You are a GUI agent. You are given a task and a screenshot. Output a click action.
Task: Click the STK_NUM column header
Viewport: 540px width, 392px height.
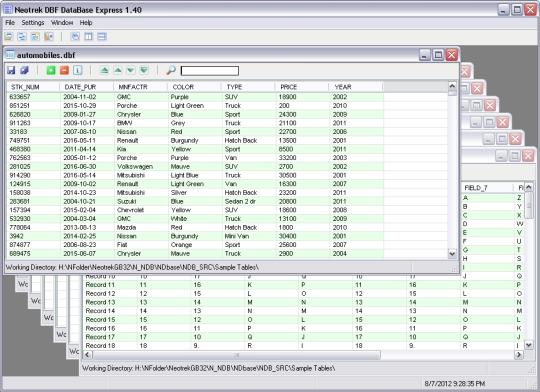click(x=33, y=87)
